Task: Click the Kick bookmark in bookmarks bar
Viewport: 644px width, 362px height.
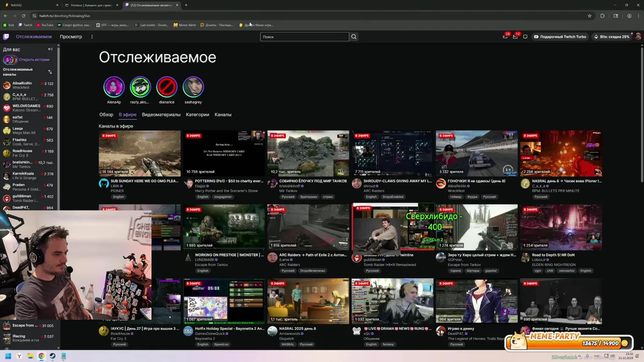Action: (x=9, y=25)
